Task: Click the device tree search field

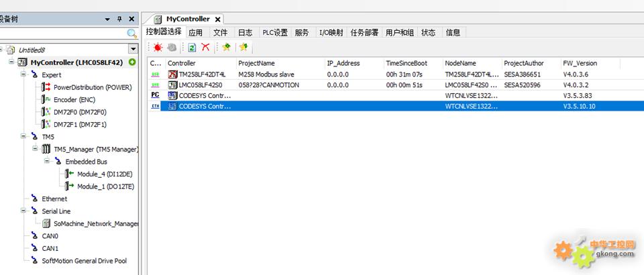Action: pos(63,34)
